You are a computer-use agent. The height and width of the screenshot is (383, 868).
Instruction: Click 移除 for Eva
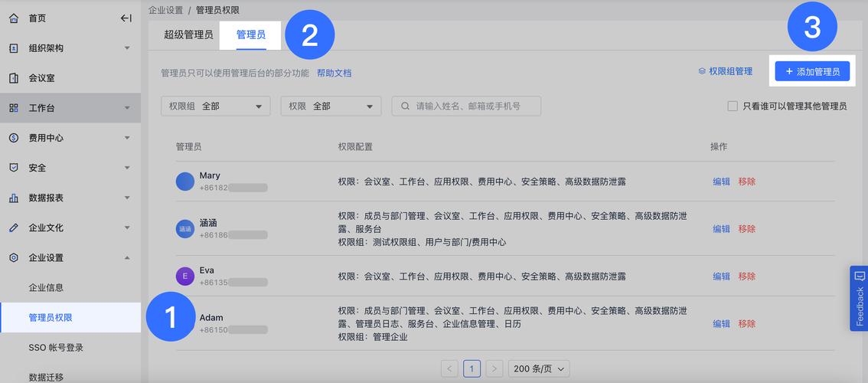pyautogui.click(x=747, y=276)
